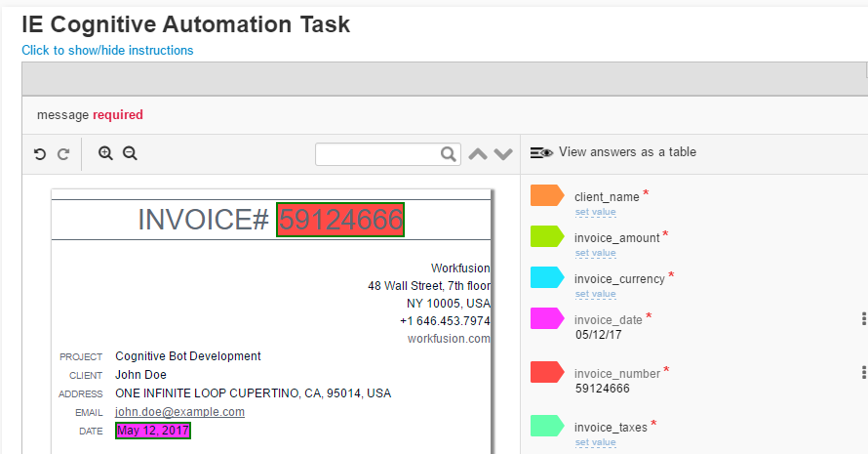Zoom out with the magnifier minus icon
Viewport: 868px width, 454px height.
[x=130, y=153]
